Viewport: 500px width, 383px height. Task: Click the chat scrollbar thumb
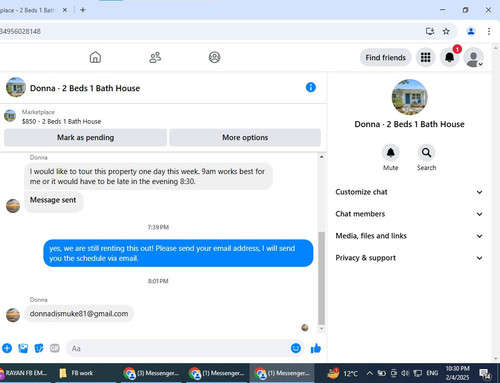(321, 278)
